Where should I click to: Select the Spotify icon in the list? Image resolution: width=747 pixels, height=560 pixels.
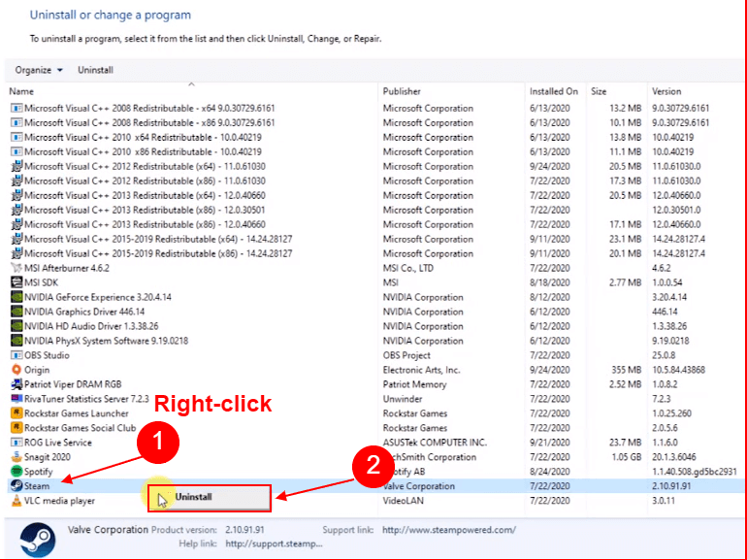(16, 472)
